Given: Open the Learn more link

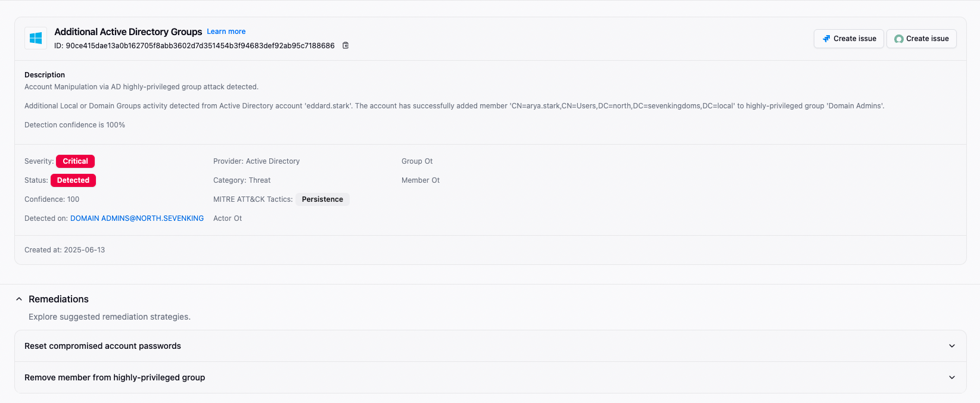Looking at the screenshot, I should tap(226, 32).
